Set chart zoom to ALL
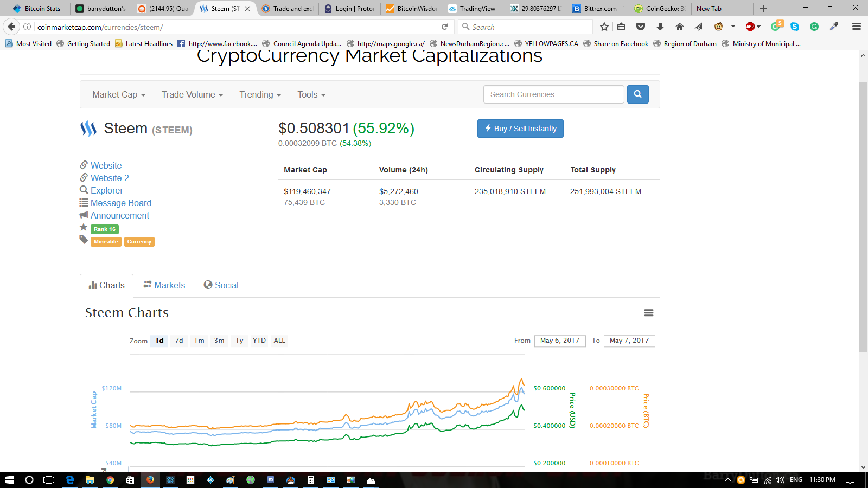The image size is (868, 488). [x=279, y=341]
